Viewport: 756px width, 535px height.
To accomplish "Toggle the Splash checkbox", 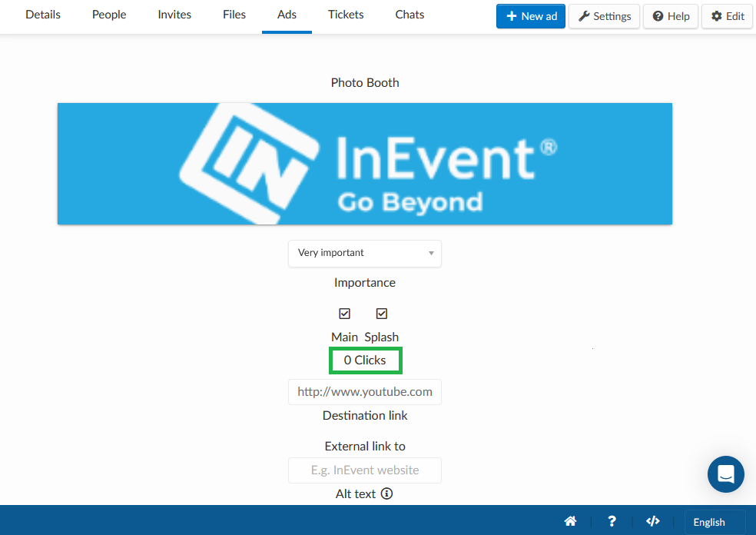I will point(381,314).
